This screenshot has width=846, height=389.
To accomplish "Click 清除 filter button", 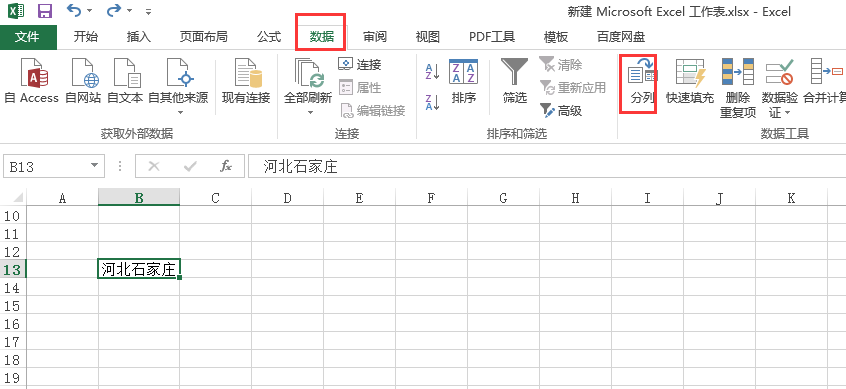I will coord(561,65).
